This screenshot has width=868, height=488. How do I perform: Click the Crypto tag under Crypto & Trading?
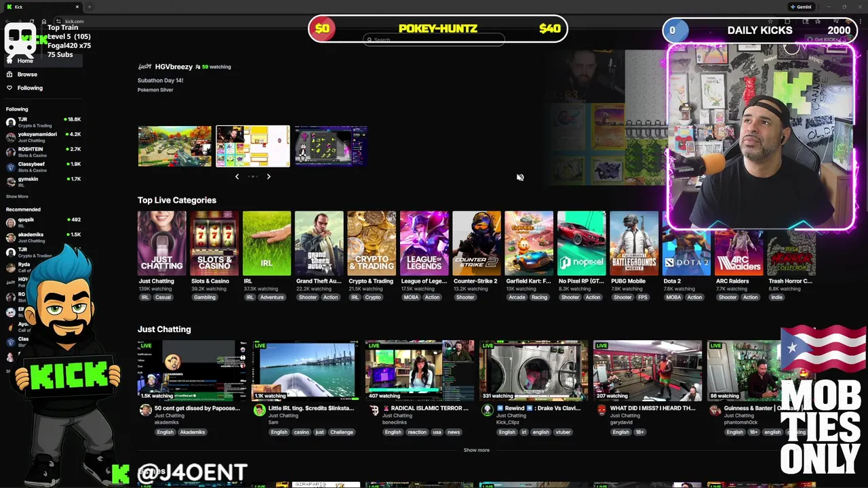coord(373,298)
